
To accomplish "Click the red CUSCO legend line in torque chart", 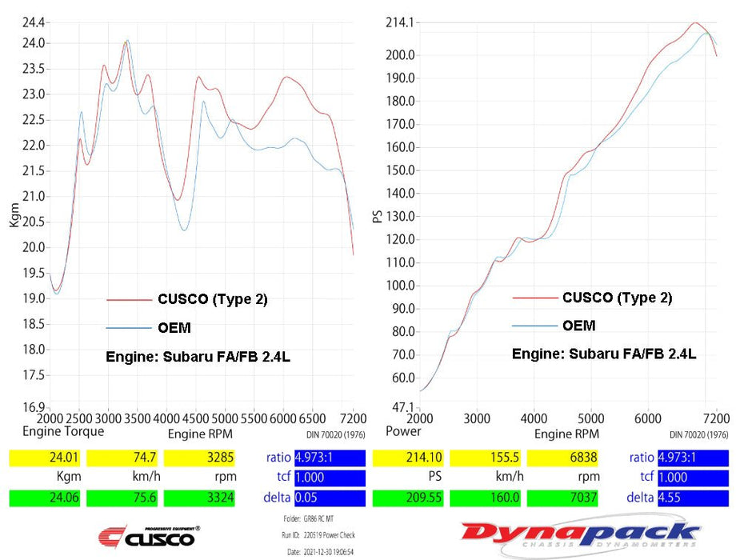I will 131,300.
